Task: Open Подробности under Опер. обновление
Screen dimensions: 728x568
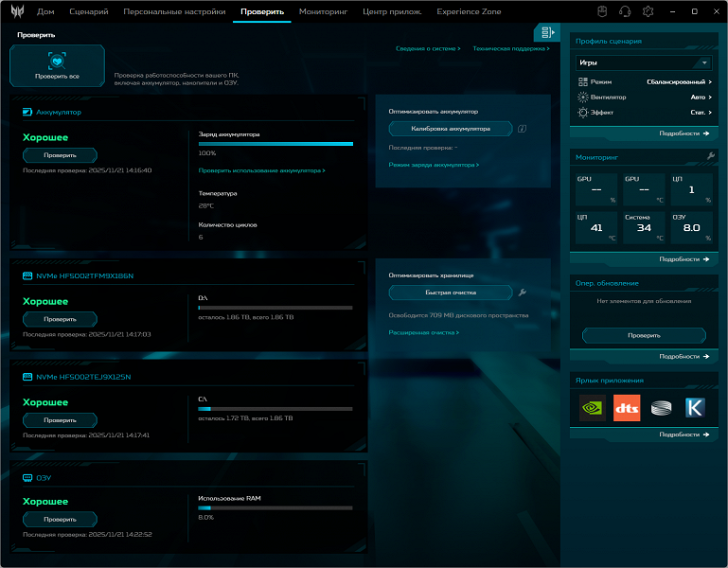Action: (684, 356)
